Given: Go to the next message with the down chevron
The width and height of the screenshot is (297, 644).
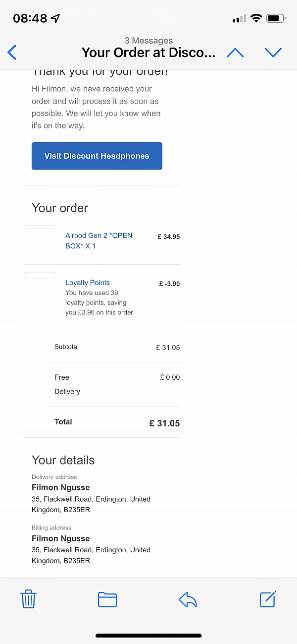Looking at the screenshot, I should pyautogui.click(x=273, y=53).
